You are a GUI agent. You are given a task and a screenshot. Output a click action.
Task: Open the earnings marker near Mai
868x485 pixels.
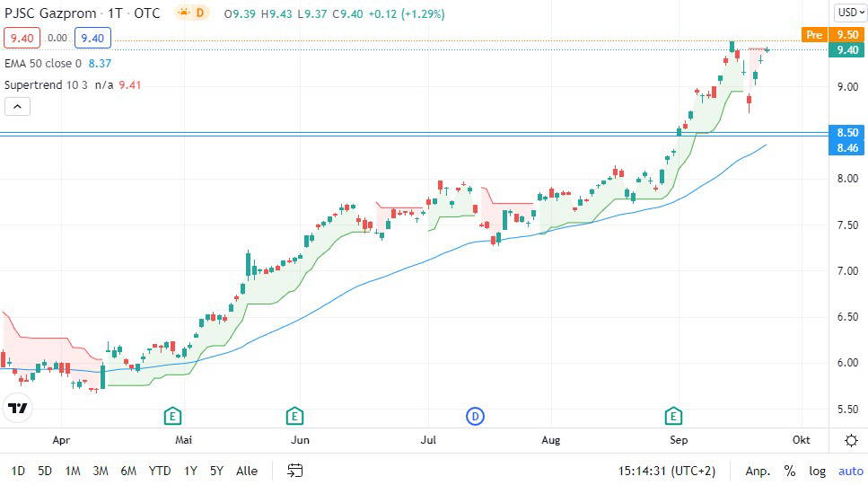(x=172, y=416)
